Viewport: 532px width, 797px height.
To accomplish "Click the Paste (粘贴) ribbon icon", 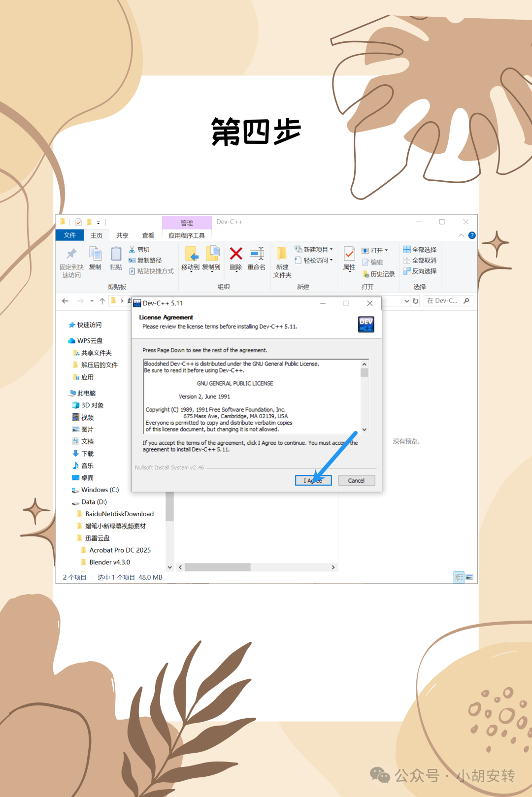I will pos(116,254).
